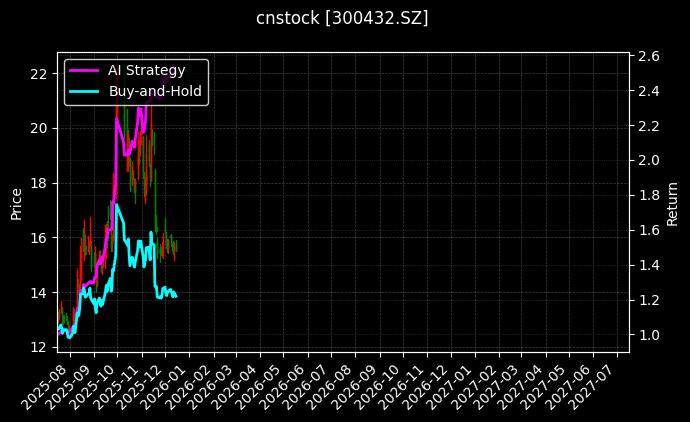This screenshot has height=422, width=690.
Task: Click the peak of the cyan Buy-and-Hold line
Action: pyautogui.click(x=117, y=204)
